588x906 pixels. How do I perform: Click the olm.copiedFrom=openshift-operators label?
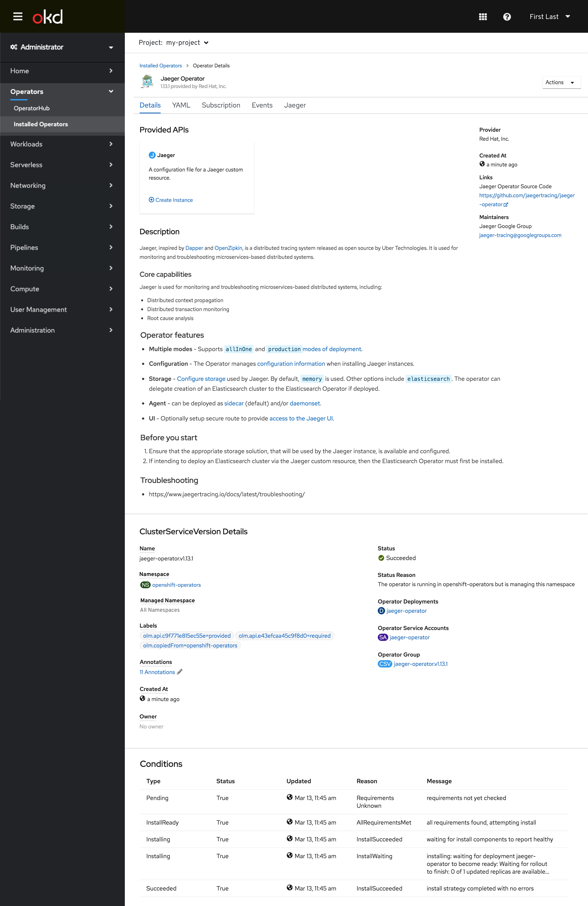click(190, 645)
